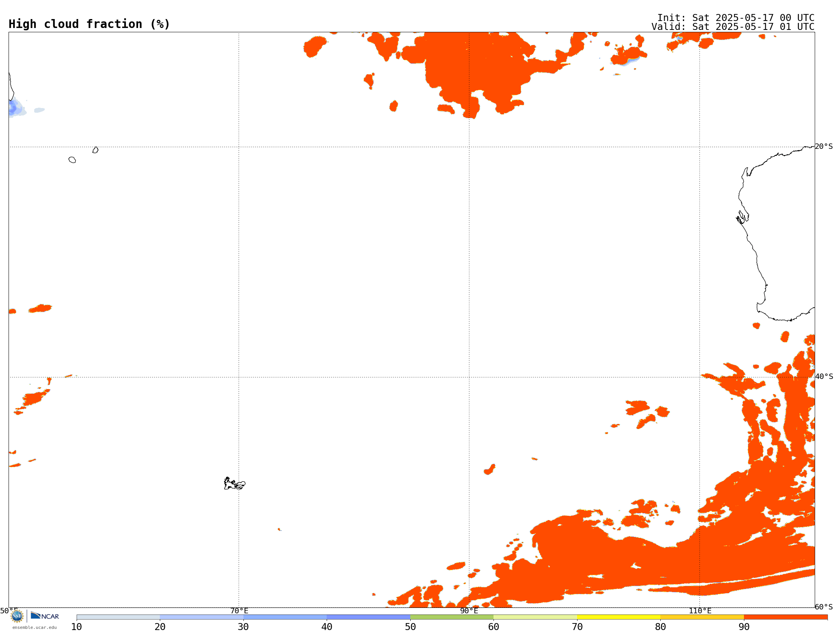This screenshot has height=632, width=840.
Task: Click the 70-80 yellow colorbar segment
Action: pos(619,617)
